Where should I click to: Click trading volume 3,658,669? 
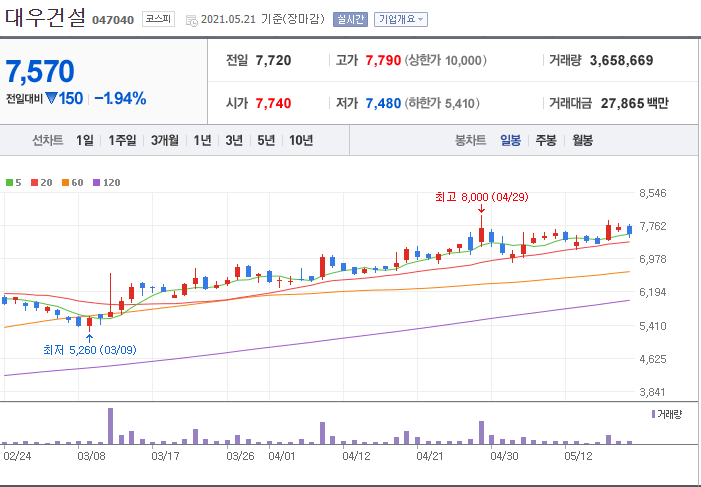pos(621,60)
